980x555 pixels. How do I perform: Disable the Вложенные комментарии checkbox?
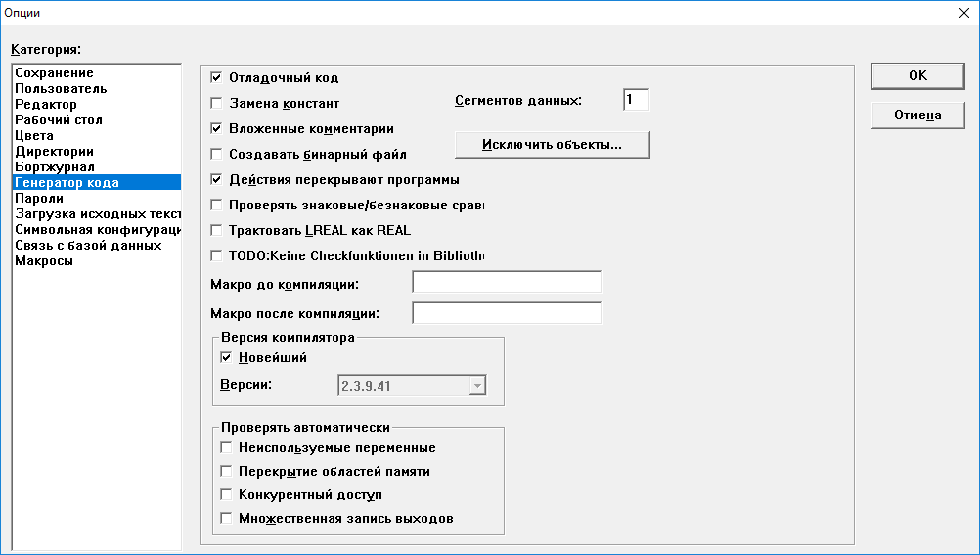[x=217, y=128]
